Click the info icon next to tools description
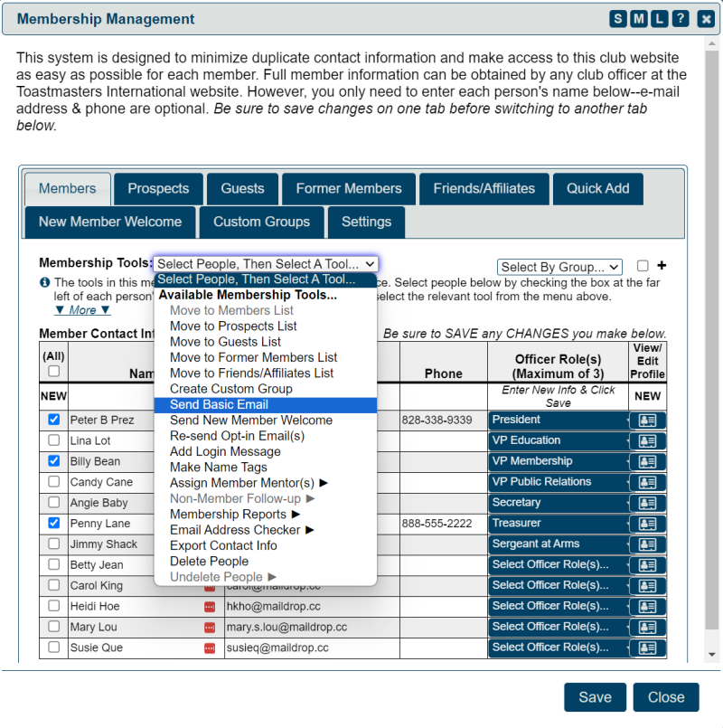This screenshot has width=723, height=728. (x=44, y=282)
